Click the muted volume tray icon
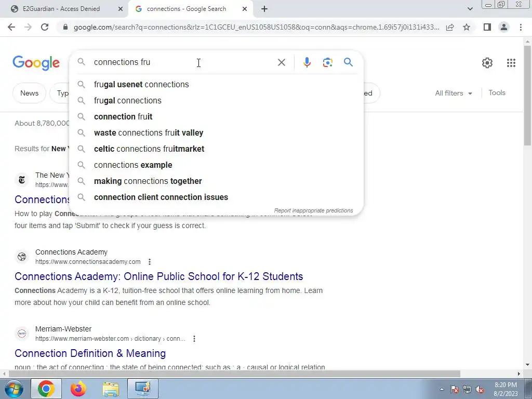 coord(480,390)
